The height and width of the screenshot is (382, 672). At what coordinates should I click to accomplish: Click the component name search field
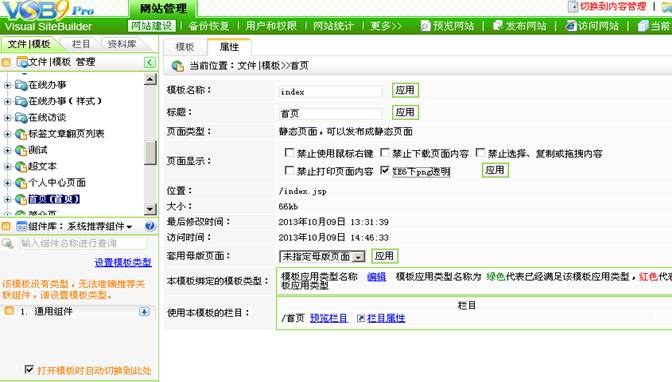[x=83, y=244]
